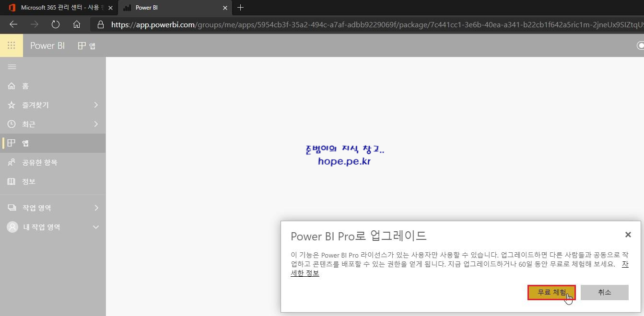The height and width of the screenshot is (316, 644).
Task: Click the site lock icon
Action: coord(100,24)
